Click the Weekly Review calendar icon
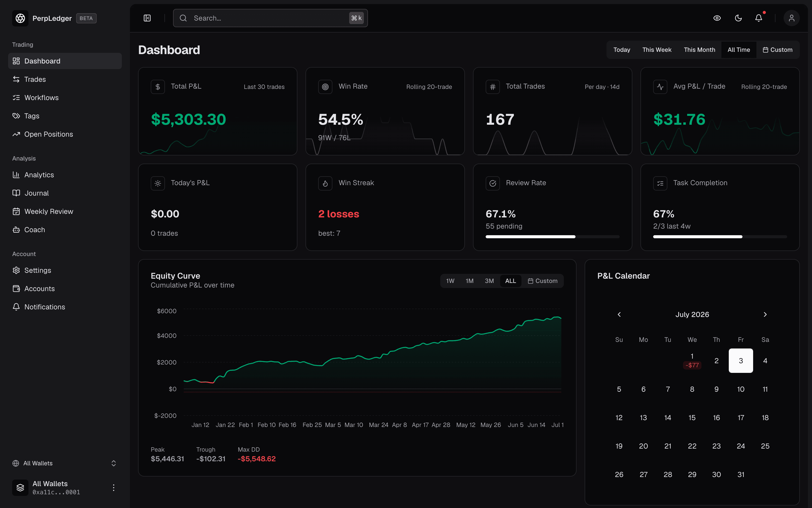This screenshot has width=812, height=508. 16,211
